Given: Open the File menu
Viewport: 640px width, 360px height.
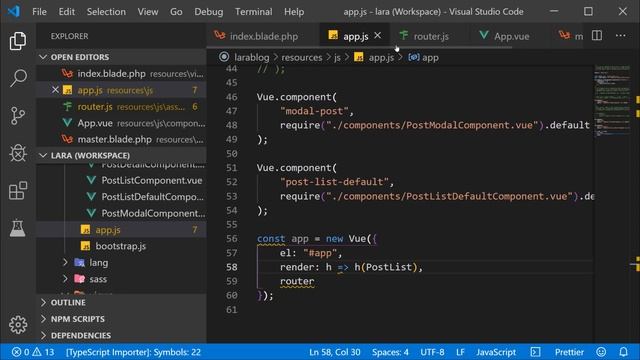Looking at the screenshot, I should click(x=39, y=12).
